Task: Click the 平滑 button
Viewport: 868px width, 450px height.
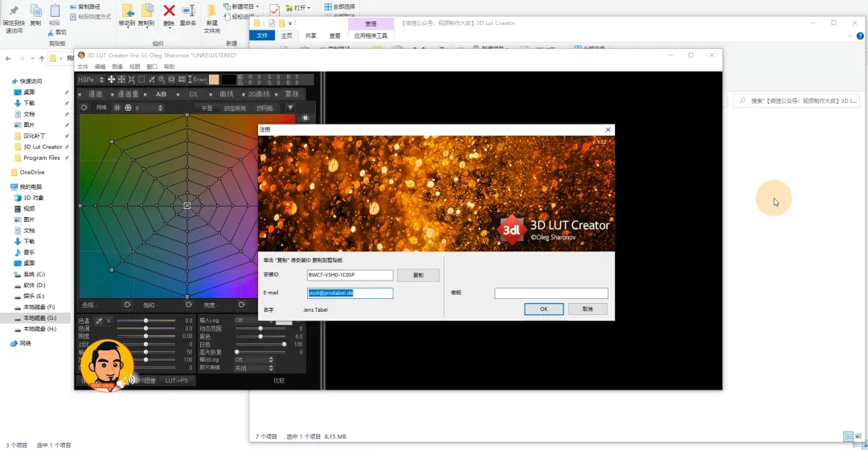Action: [x=207, y=108]
